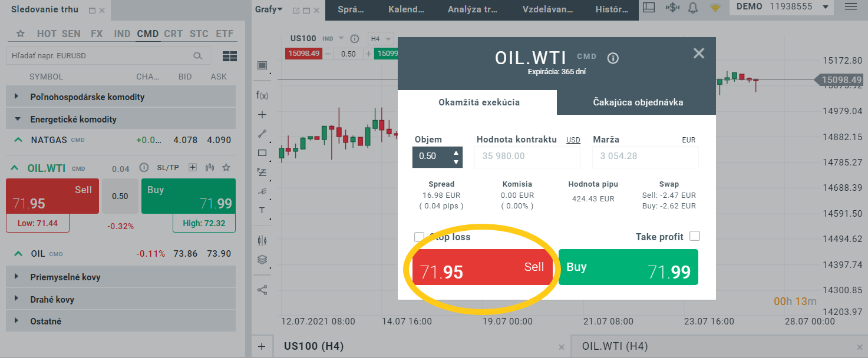
Task: Enable the Stop loss checkbox
Action: point(419,237)
